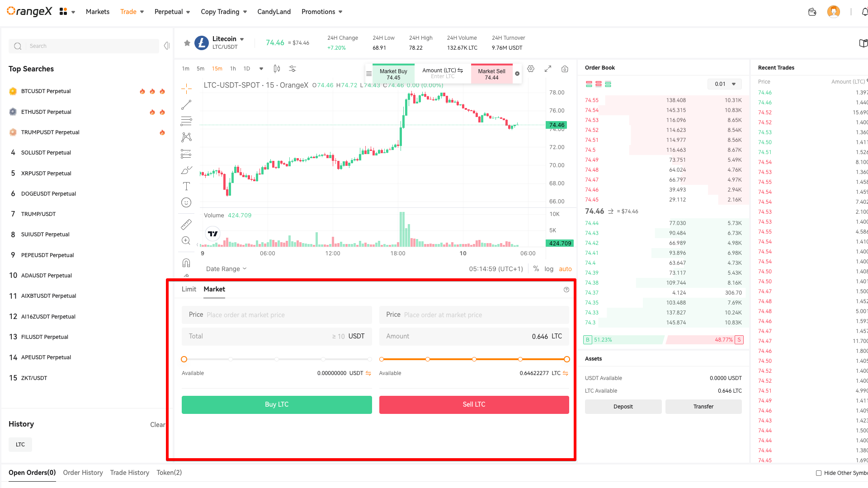Open the order book 0.01 precision dropdown
The height and width of the screenshot is (488, 868).
725,84
